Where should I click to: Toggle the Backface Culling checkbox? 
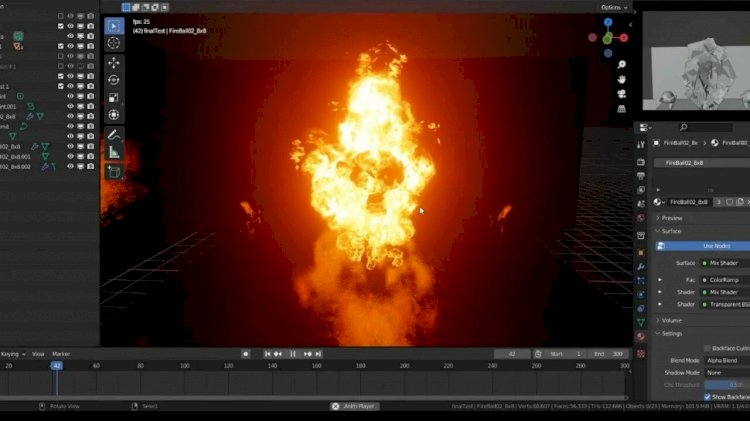[707, 348]
